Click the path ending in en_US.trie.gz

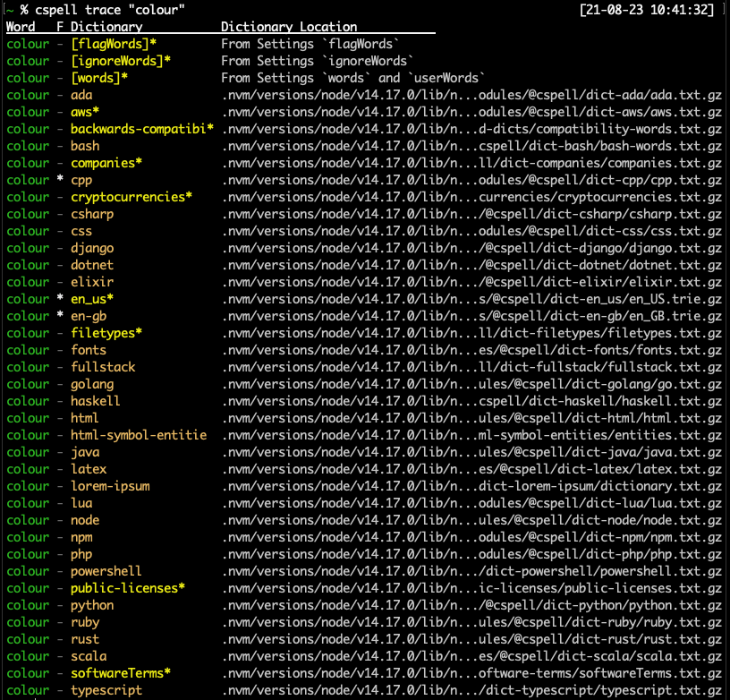[471, 299]
